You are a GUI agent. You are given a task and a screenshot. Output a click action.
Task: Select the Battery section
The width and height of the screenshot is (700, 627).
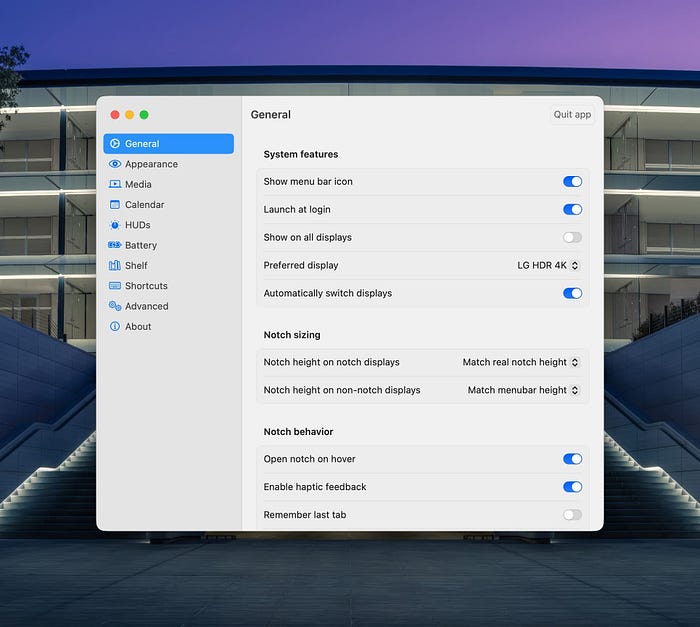click(168, 245)
